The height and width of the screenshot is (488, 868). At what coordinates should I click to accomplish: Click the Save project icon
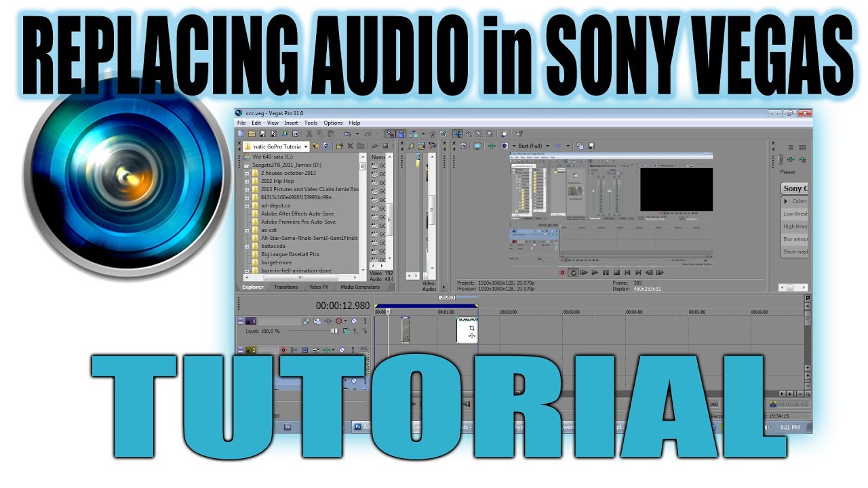point(262,134)
